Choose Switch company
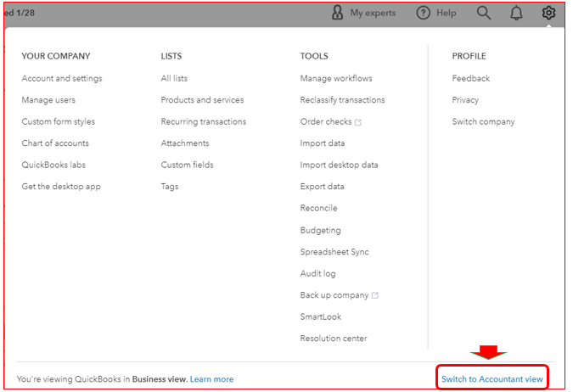This screenshot has width=573, height=392. [483, 121]
